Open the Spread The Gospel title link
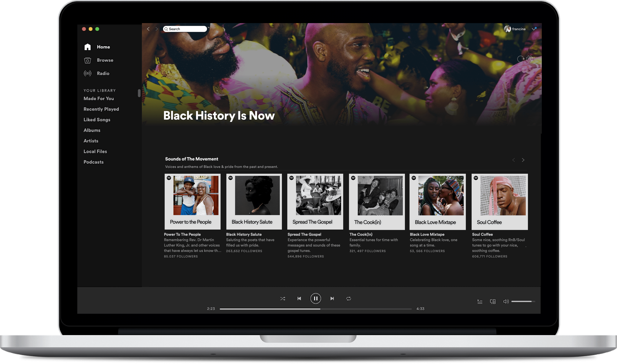 pyautogui.click(x=304, y=235)
